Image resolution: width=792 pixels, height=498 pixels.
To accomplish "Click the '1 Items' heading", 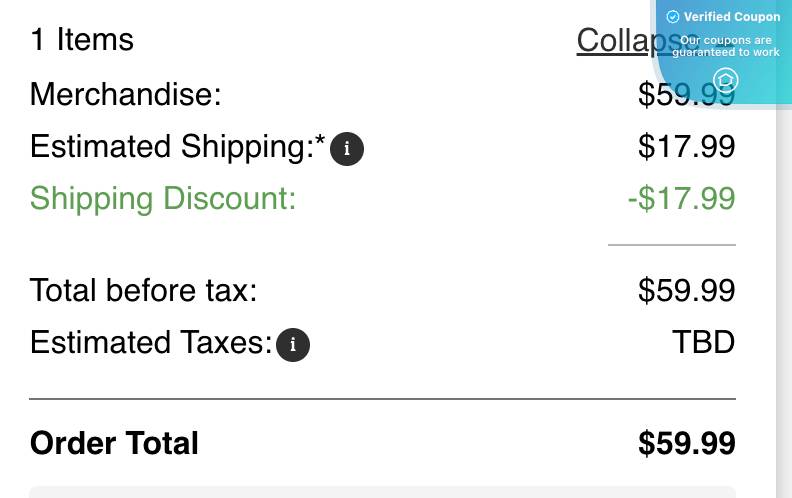I will (x=82, y=40).
